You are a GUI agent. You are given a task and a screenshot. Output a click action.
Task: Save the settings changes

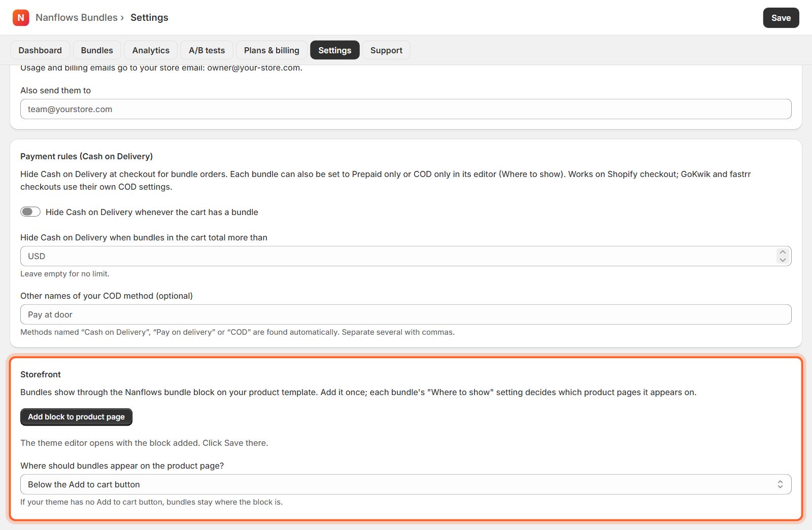781,18
